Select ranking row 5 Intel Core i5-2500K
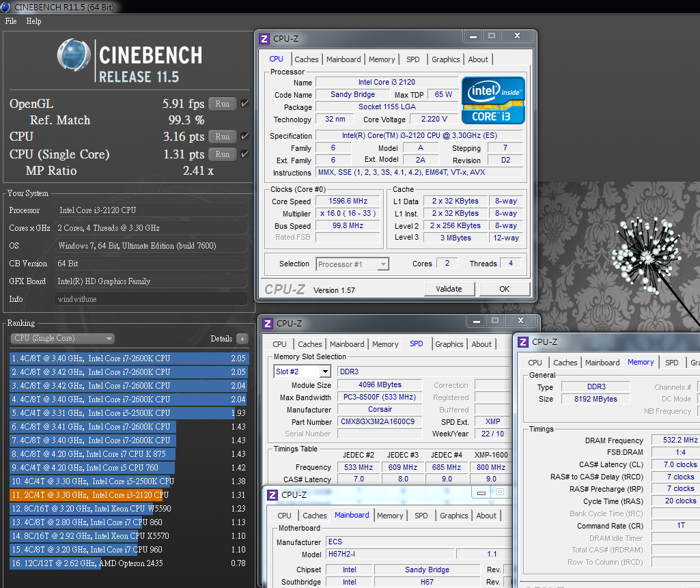This screenshot has width=700, height=588. tap(129, 413)
